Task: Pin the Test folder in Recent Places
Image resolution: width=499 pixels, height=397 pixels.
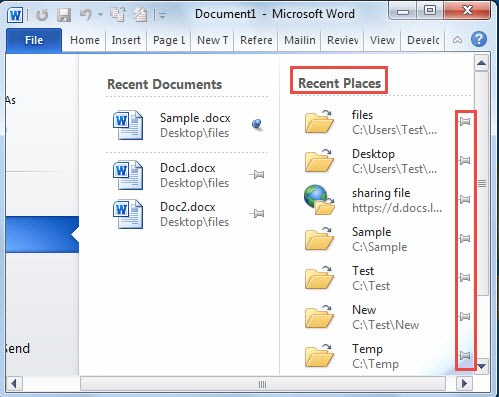Action: 465,277
